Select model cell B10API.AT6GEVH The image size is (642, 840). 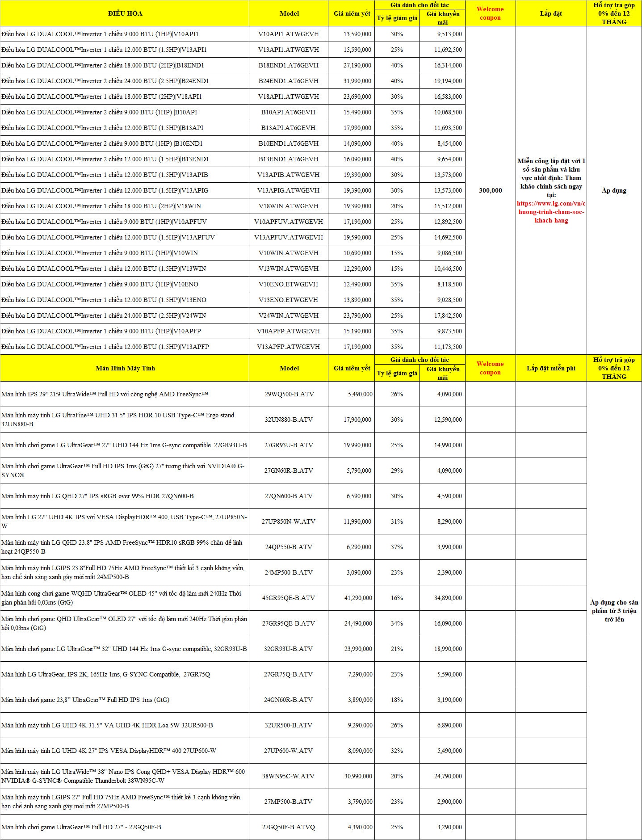click(x=289, y=112)
